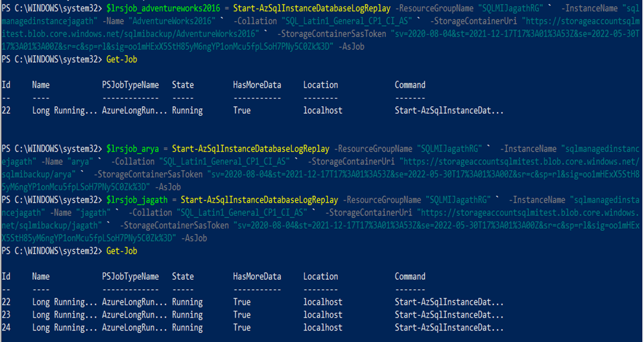This screenshot has width=644, height=342.
Task: Click job Id 23 in the bottom table
Action: (x=6, y=315)
